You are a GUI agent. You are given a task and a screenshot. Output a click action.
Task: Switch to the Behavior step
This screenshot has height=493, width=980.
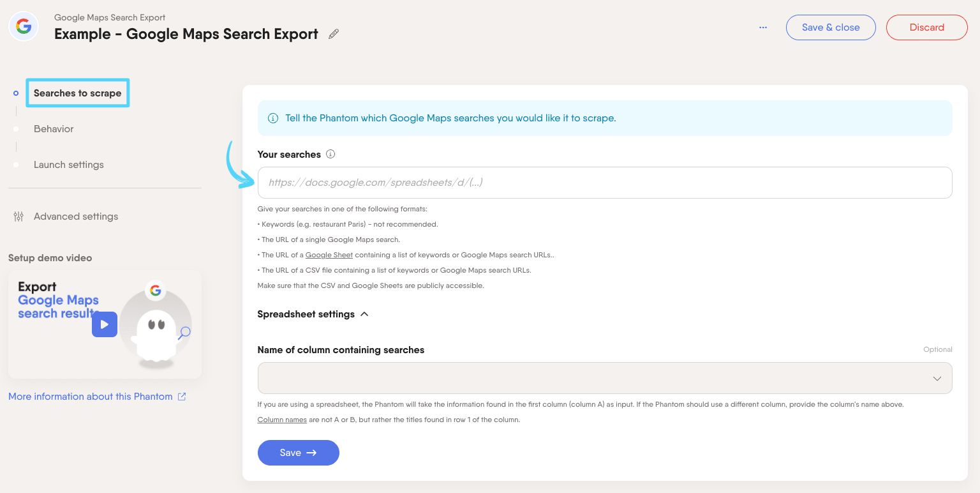point(54,129)
